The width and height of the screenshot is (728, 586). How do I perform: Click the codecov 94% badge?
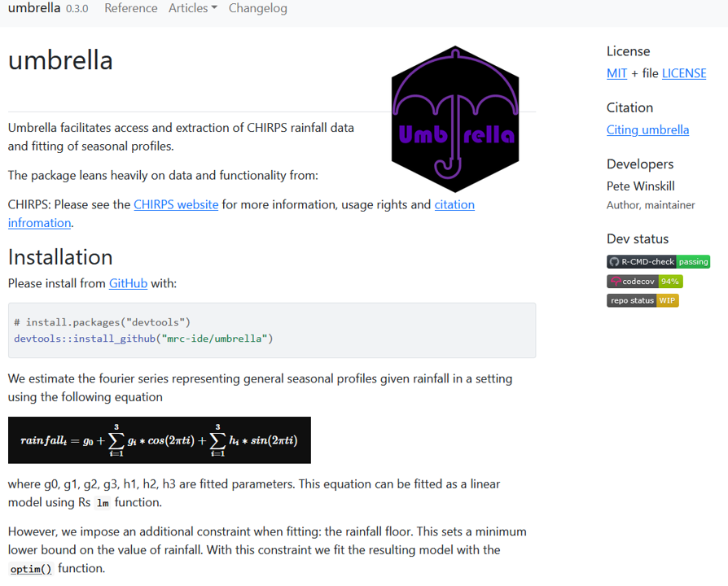click(644, 281)
